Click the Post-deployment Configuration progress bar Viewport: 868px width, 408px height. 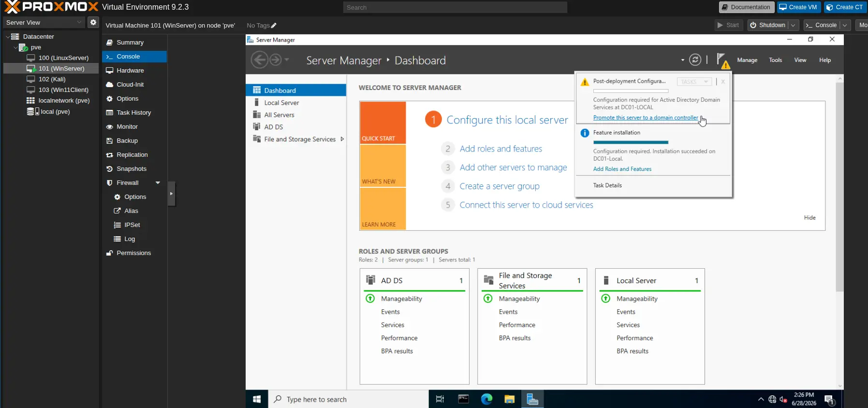point(631,91)
